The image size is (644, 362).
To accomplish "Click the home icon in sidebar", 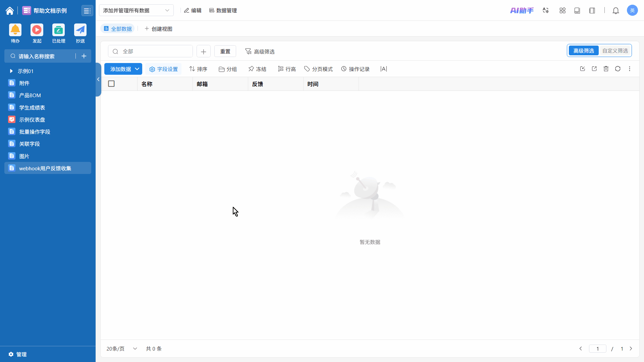I will coord(10,11).
